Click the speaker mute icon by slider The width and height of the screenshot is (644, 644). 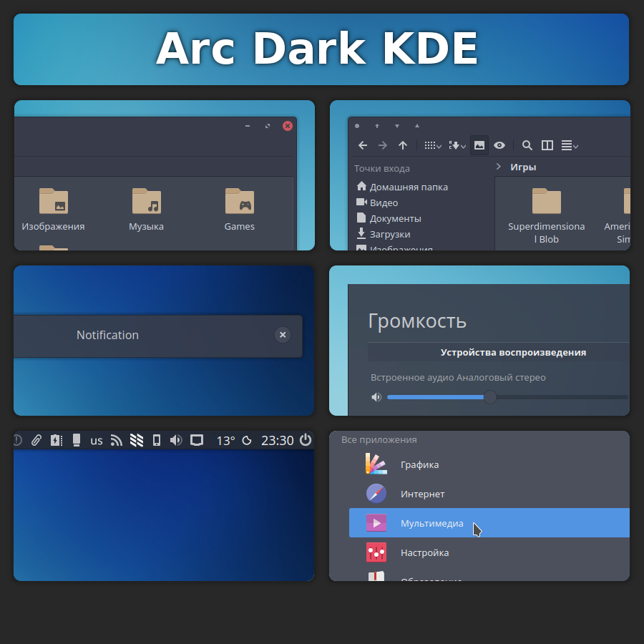coord(376,397)
